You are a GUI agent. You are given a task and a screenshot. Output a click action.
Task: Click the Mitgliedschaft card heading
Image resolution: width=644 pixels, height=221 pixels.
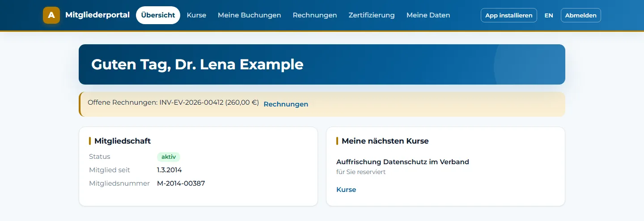[x=123, y=141]
